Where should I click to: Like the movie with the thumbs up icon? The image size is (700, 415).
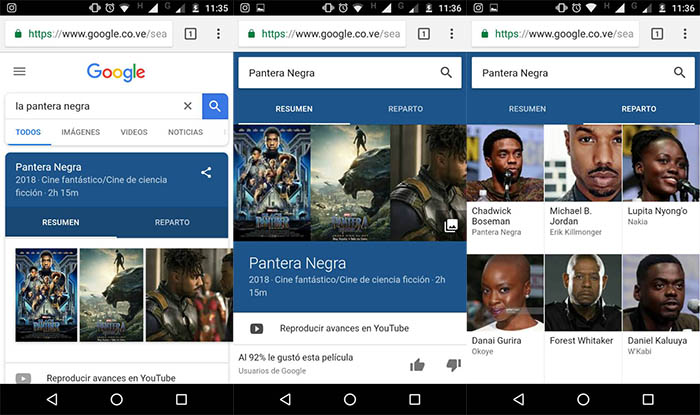tap(417, 365)
